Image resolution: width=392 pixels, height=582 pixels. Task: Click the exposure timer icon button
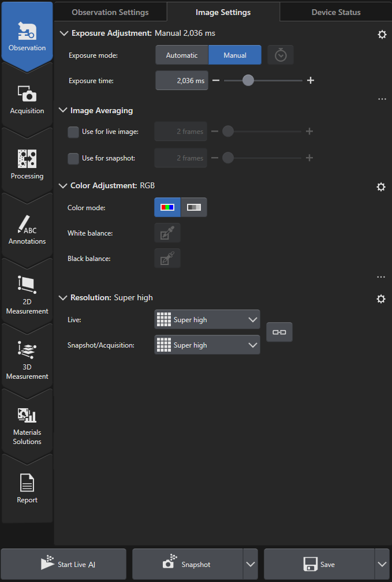(x=281, y=55)
